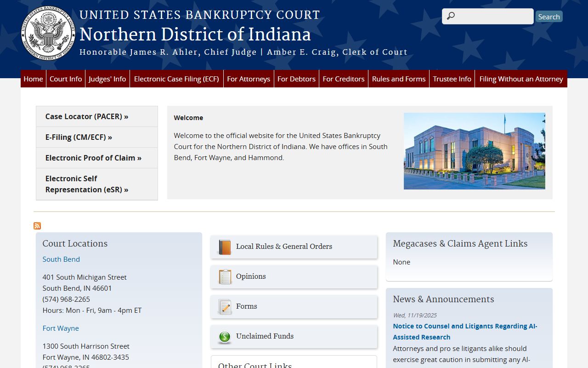Open Local Rules & General Orders
This screenshot has width=588, height=368.
294,247
